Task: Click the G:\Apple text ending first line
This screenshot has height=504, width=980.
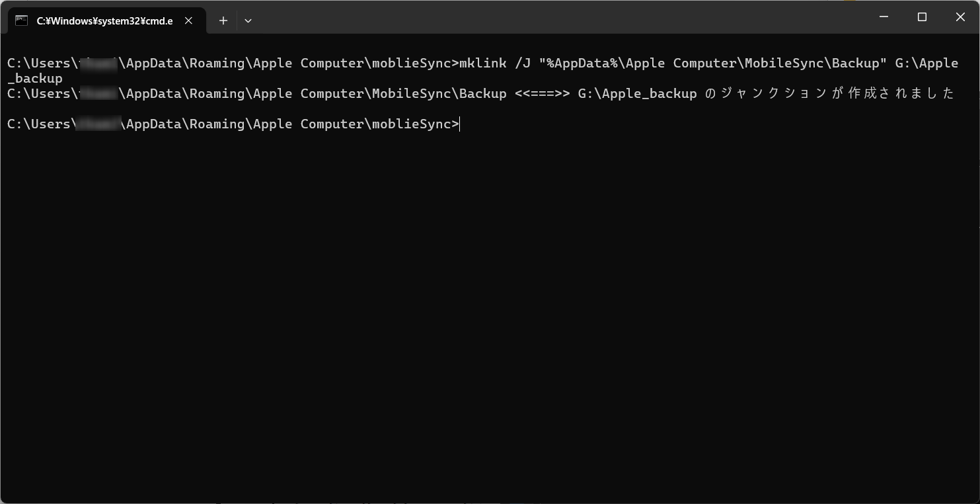Action: (926, 63)
